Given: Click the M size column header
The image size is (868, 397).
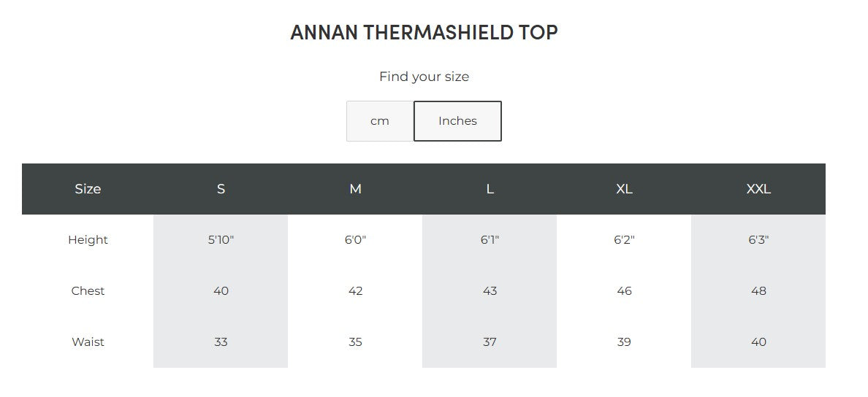Looking at the screenshot, I should coord(355,189).
